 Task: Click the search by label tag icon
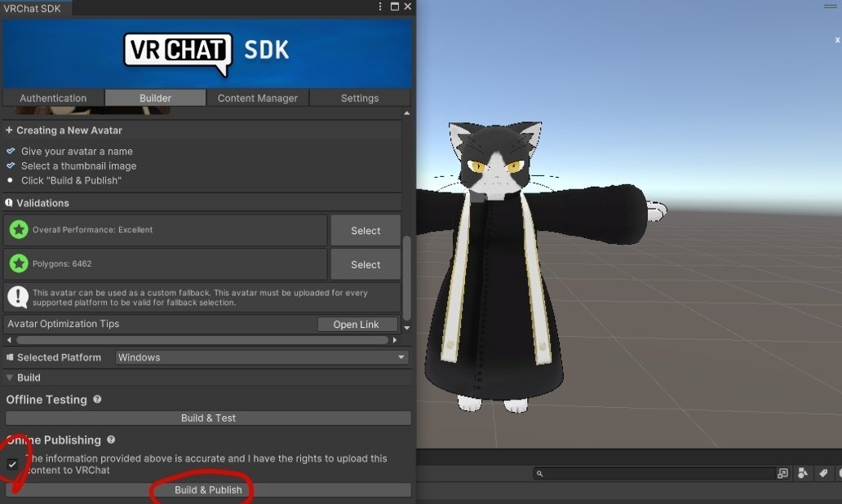pos(823,473)
